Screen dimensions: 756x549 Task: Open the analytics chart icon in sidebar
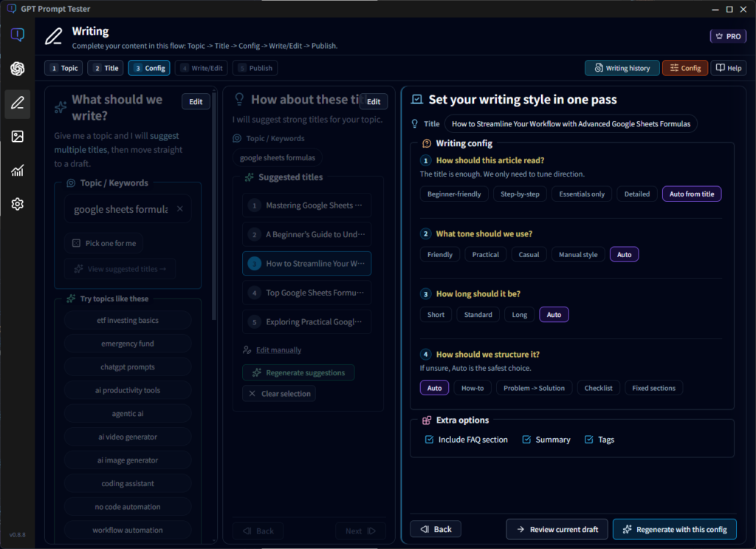click(17, 171)
